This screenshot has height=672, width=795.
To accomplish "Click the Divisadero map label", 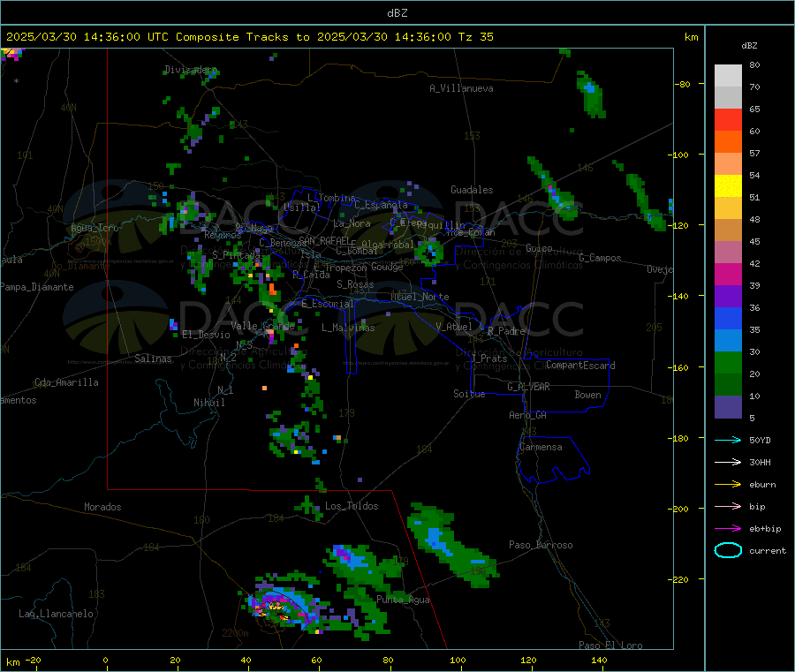I will click(191, 70).
